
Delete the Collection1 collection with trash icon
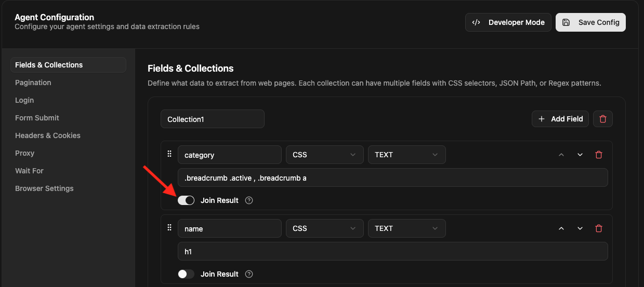[603, 119]
